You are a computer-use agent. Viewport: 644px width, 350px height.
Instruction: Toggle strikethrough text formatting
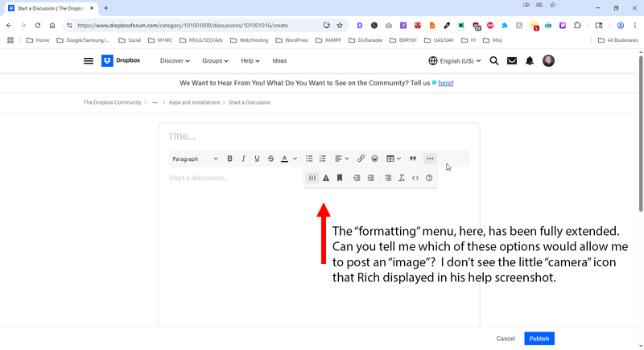click(x=270, y=159)
